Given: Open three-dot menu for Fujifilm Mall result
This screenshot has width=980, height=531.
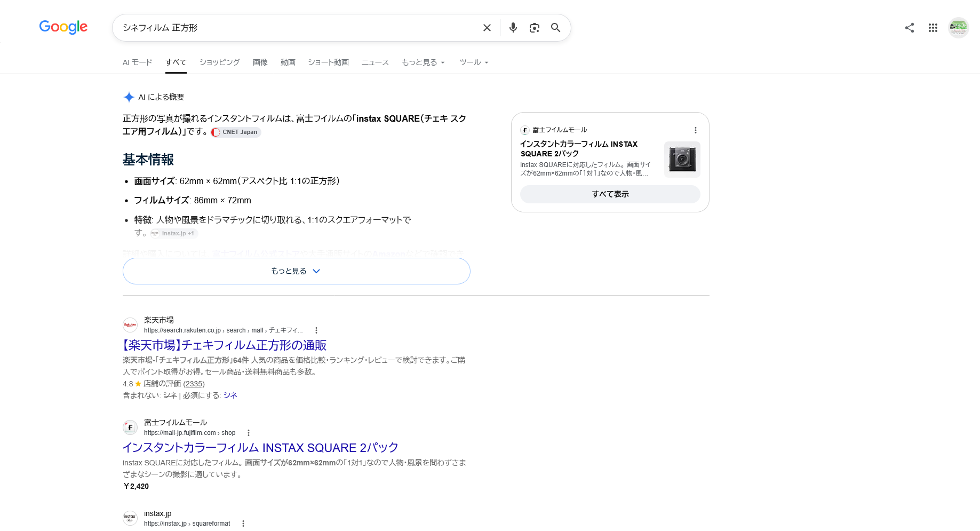Looking at the screenshot, I should [249, 433].
